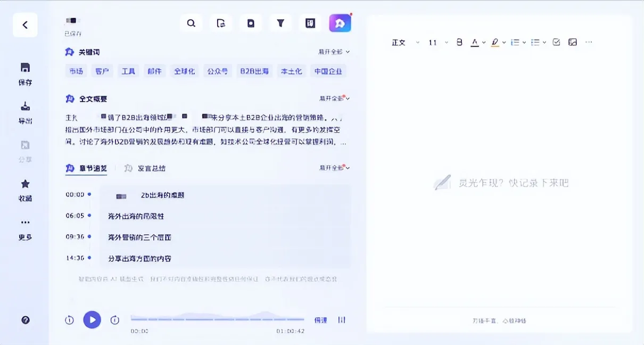Select the 中国企业 keyword tag
This screenshot has width=644, height=345.
tap(328, 71)
